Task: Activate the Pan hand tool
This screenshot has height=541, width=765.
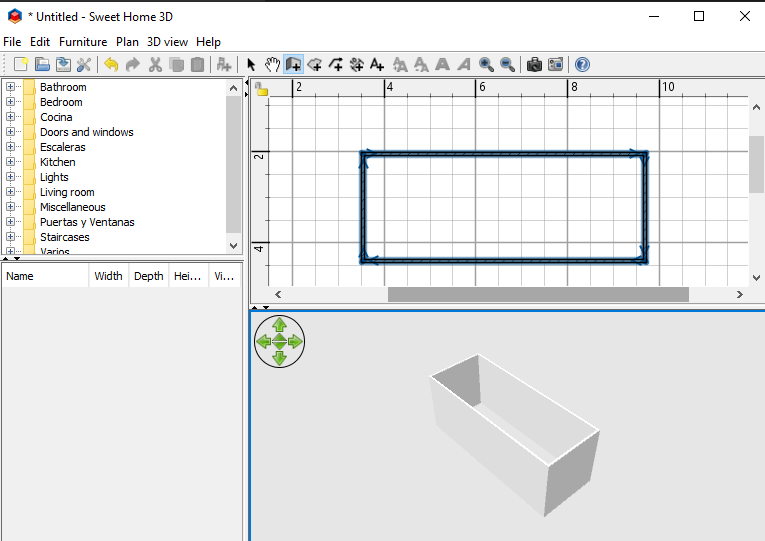Action: (272, 64)
